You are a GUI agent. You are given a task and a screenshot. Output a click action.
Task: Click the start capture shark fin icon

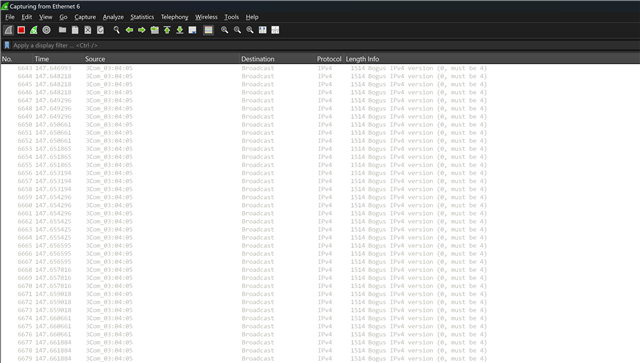(9, 30)
